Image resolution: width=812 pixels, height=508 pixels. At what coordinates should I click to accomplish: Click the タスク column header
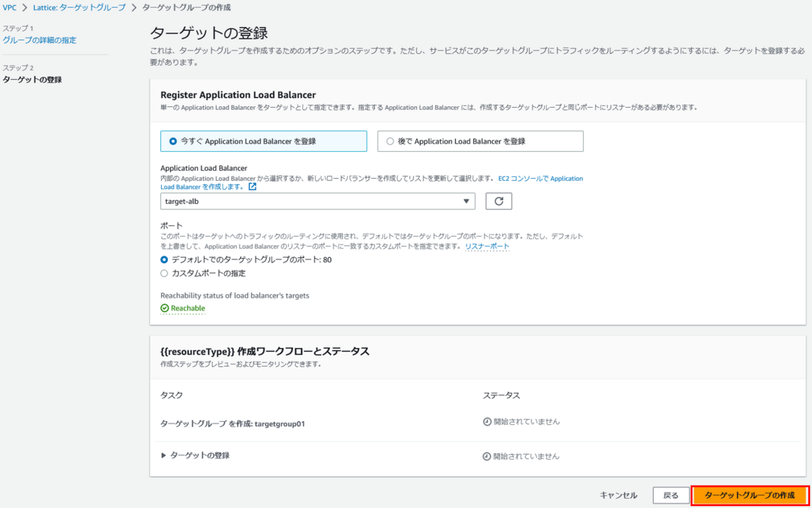[x=171, y=395]
